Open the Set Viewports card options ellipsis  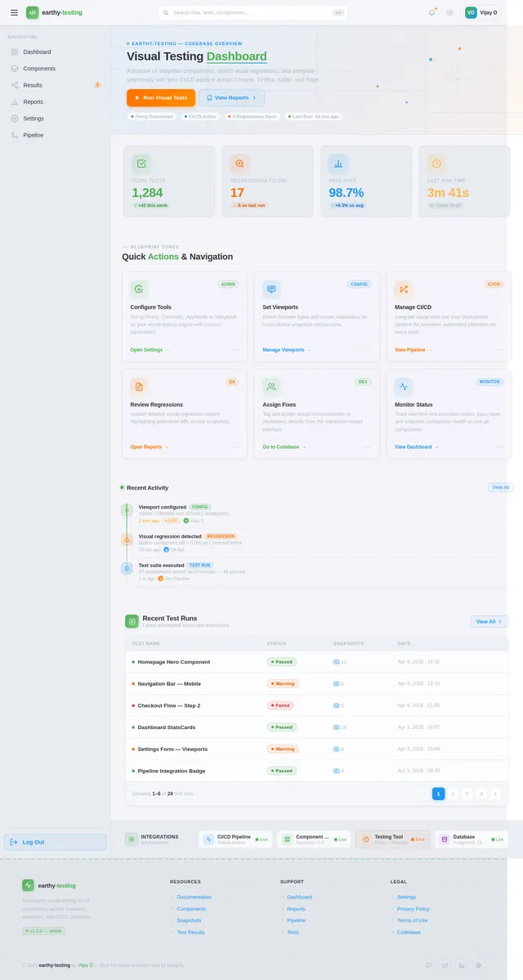[x=368, y=350]
